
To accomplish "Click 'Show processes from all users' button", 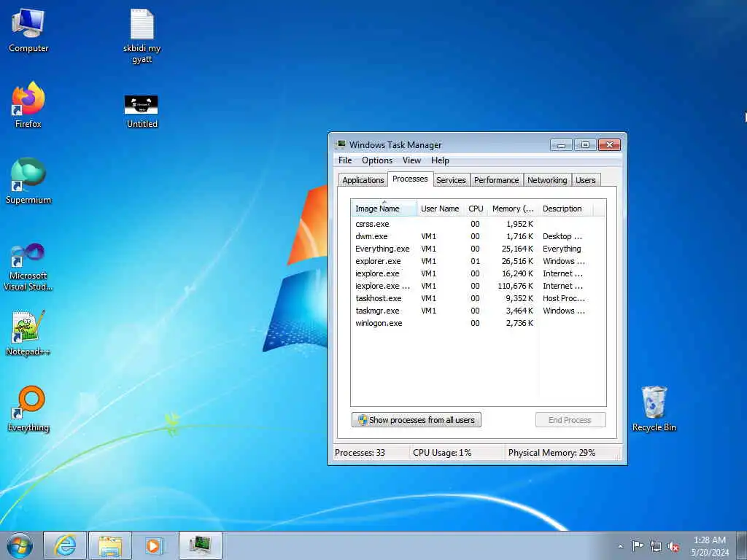I will pyautogui.click(x=417, y=420).
